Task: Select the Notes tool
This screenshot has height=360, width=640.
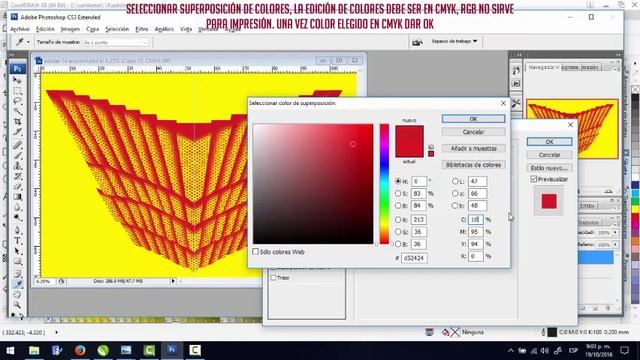Action: tap(17, 274)
